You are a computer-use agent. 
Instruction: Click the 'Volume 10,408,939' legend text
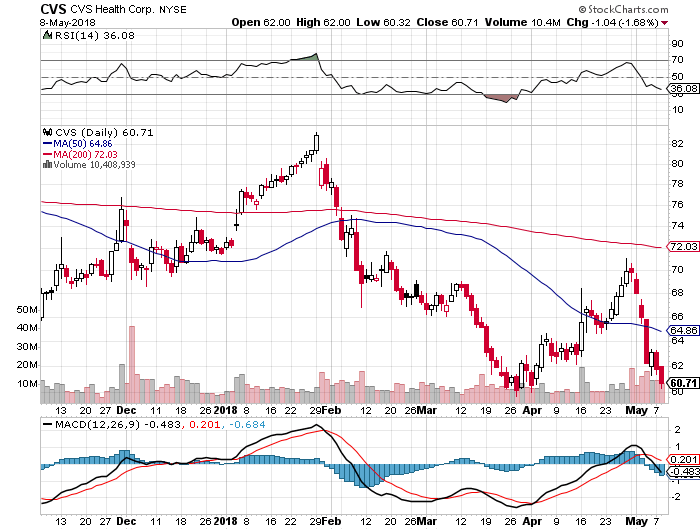point(94,165)
